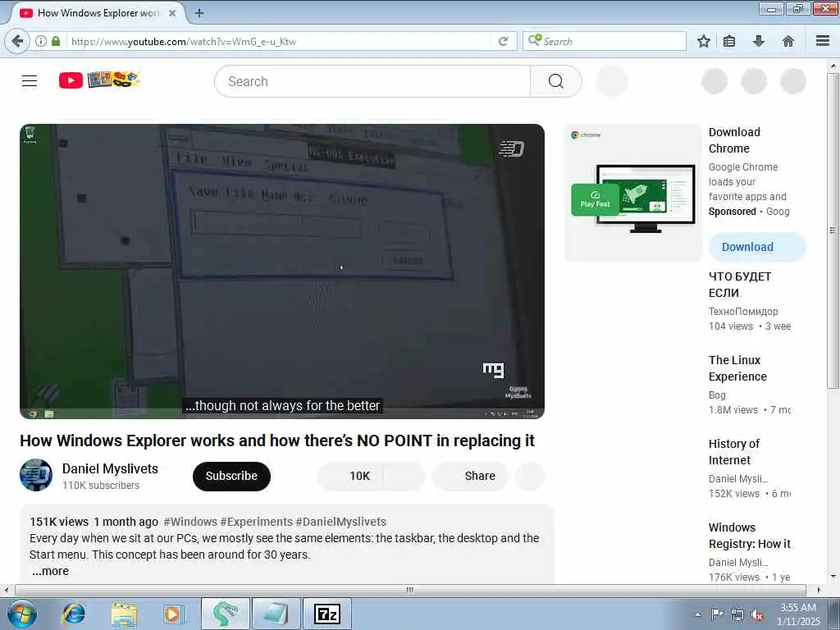Open site information icon in address bar
Image resolution: width=840 pixels, height=630 pixels.
coord(41,41)
